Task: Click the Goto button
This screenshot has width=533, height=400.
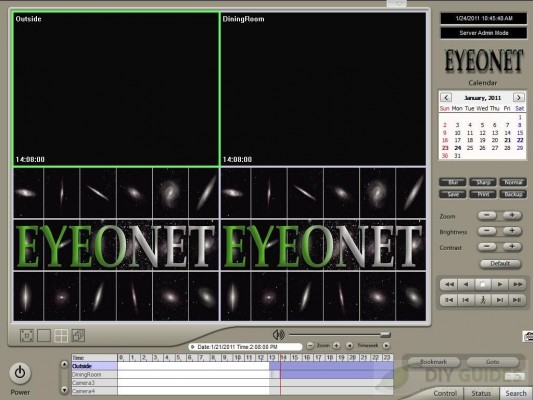Action: point(493,362)
